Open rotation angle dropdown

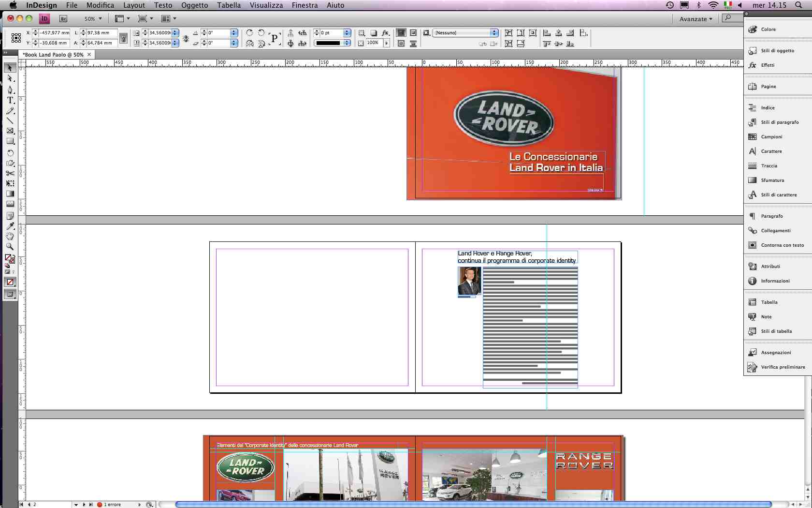point(234,33)
